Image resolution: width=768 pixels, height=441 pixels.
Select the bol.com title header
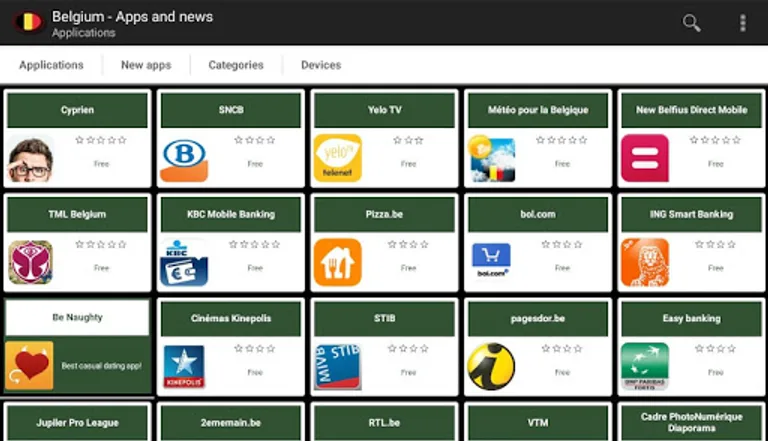coord(538,214)
